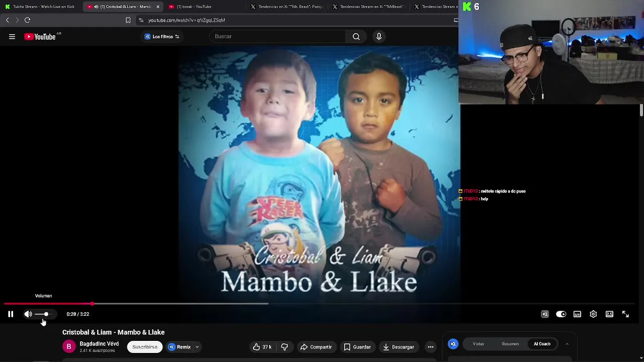Click the video title Cristobal & Liam text
Image resolution: width=644 pixels, height=362 pixels.
pos(113,332)
